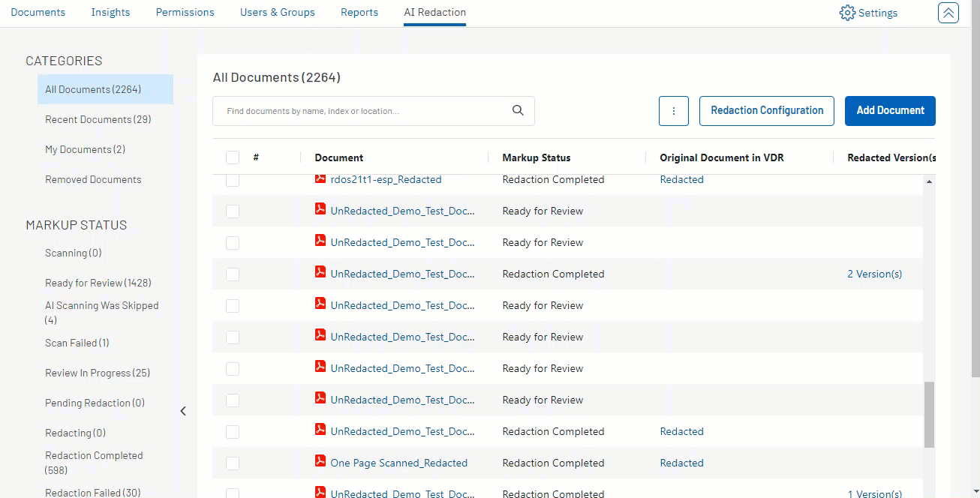Select checkbox for the 2 Version(s) row
This screenshot has height=498, width=980.
(233, 274)
